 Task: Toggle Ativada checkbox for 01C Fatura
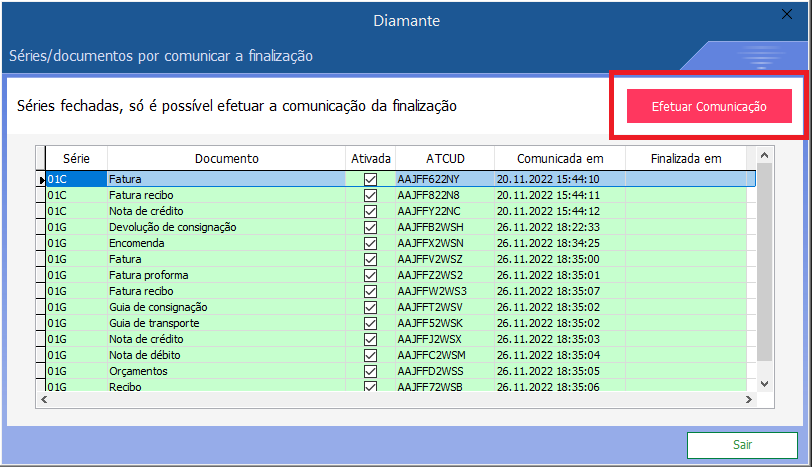pos(371,179)
